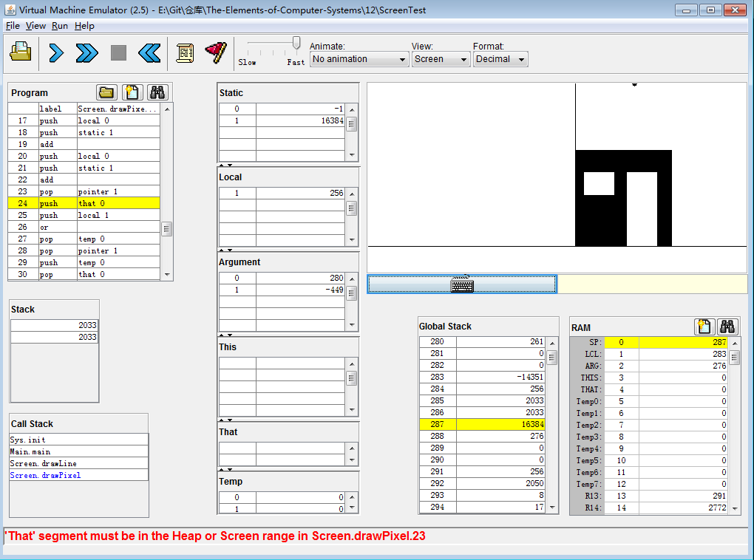
Task: Click the Single Step arrow icon
Action: (56, 52)
